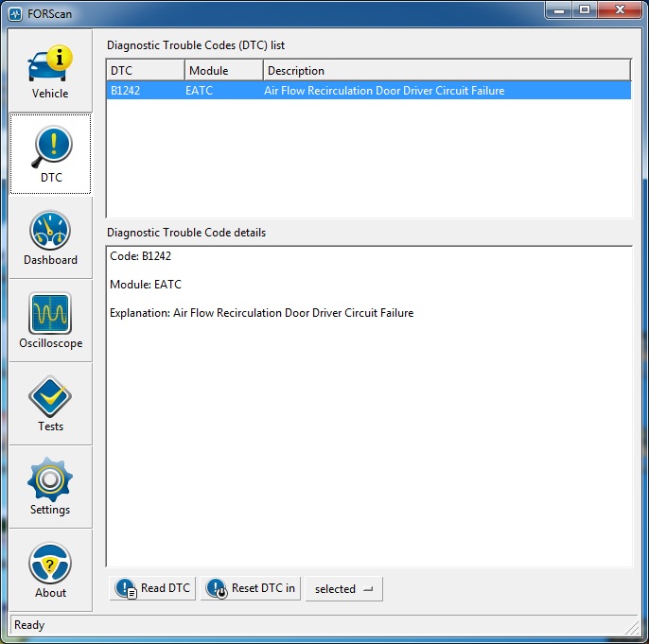Viewport: 649px width, 644px height.
Task: Click the Explanation line in details
Action: pos(261,313)
